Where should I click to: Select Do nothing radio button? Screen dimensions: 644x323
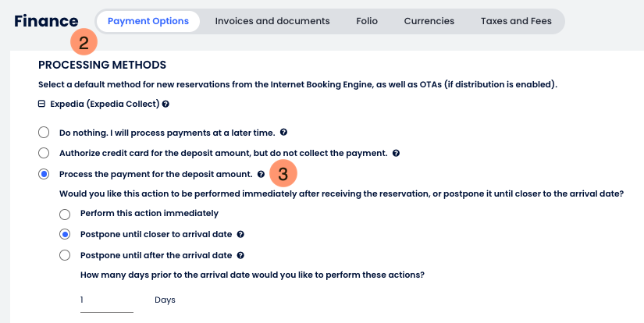(44, 132)
